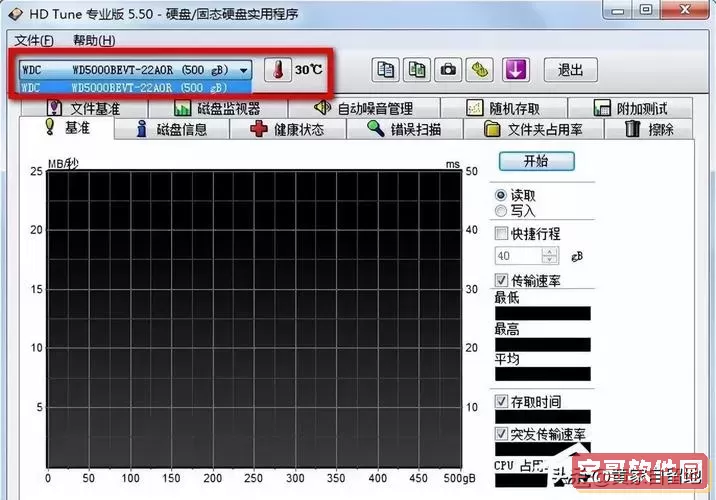Click the copy screenshot to clipboard icon
The width and height of the screenshot is (716, 500).
[416, 70]
